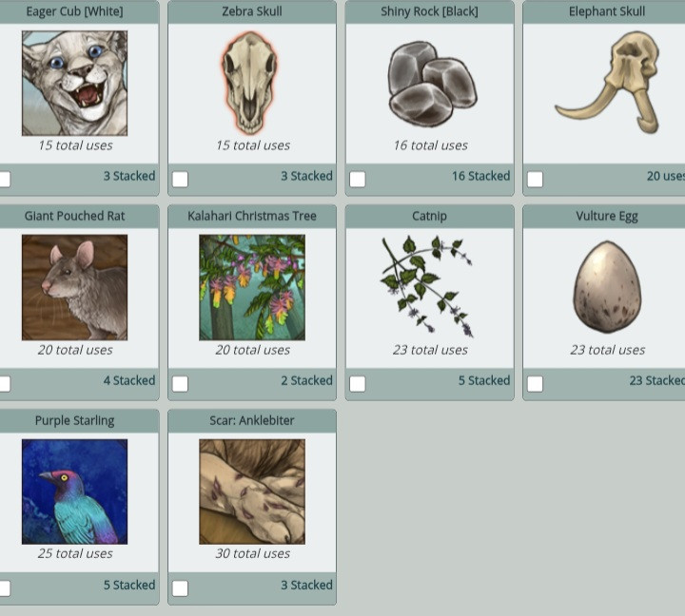
Task: Click the Catnip plant image
Action: [x=427, y=287]
